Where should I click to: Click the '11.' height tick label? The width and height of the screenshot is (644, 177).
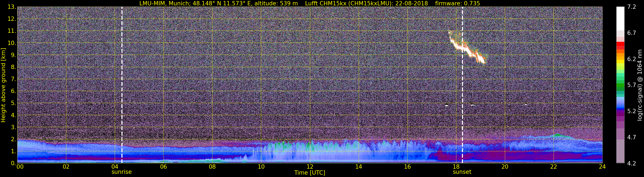(12, 31)
